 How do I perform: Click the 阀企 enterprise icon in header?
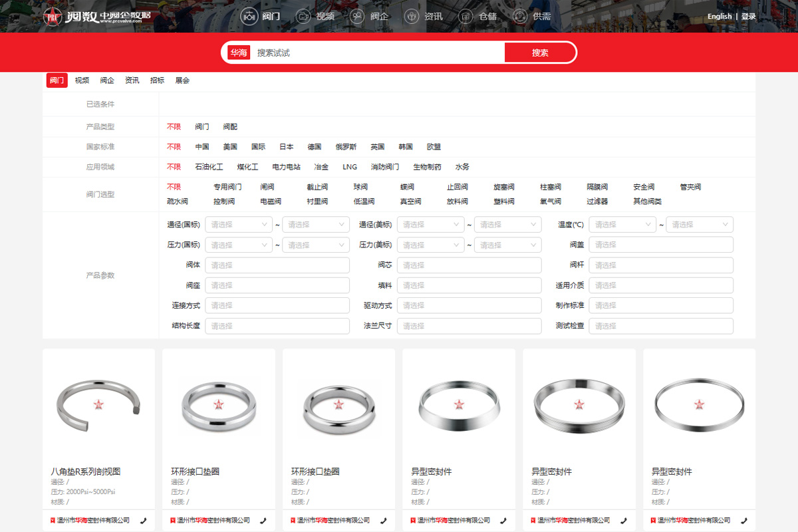click(x=357, y=16)
